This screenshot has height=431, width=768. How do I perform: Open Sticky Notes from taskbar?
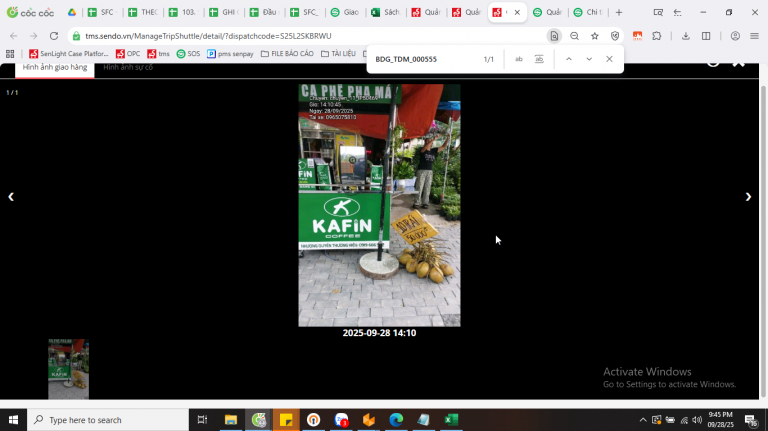(286, 420)
